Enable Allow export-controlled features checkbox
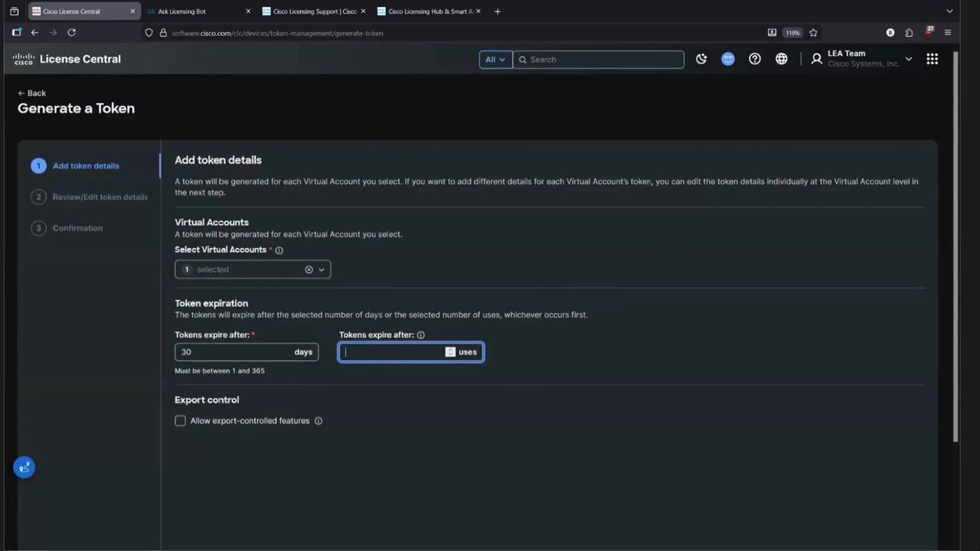The image size is (980, 551). (181, 421)
